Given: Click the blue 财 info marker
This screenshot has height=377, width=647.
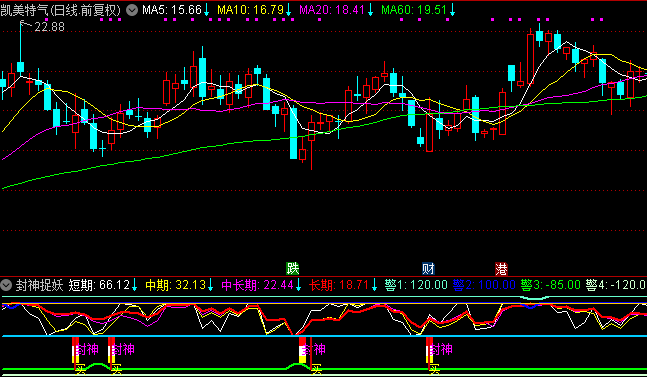Looking at the screenshot, I should [x=428, y=269].
